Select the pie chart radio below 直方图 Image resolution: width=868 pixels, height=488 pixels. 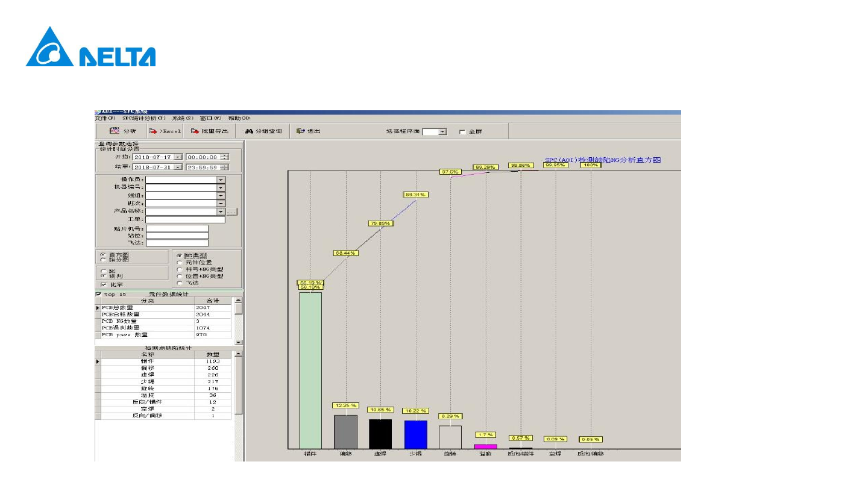[104, 260]
